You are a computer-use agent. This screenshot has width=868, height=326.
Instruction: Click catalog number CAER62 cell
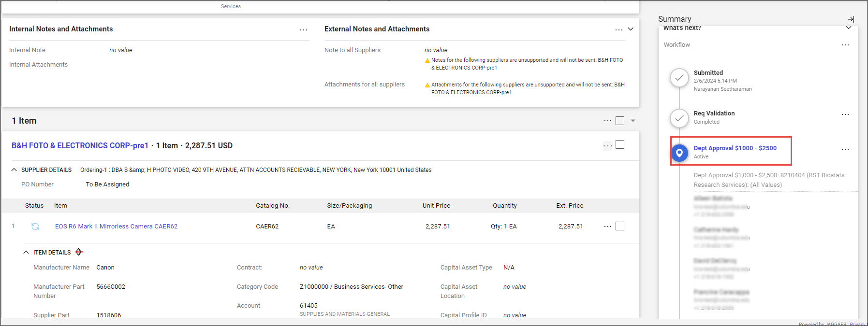pyautogui.click(x=267, y=226)
